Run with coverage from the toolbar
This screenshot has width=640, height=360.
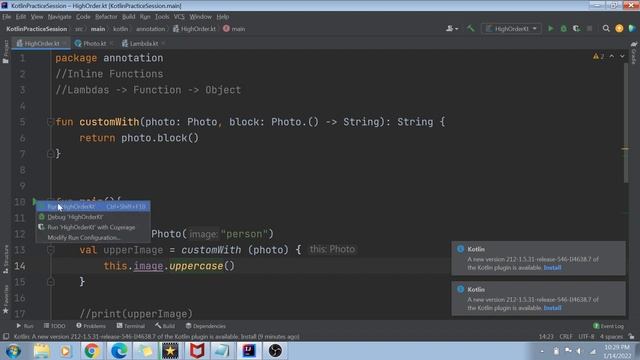tap(576, 29)
